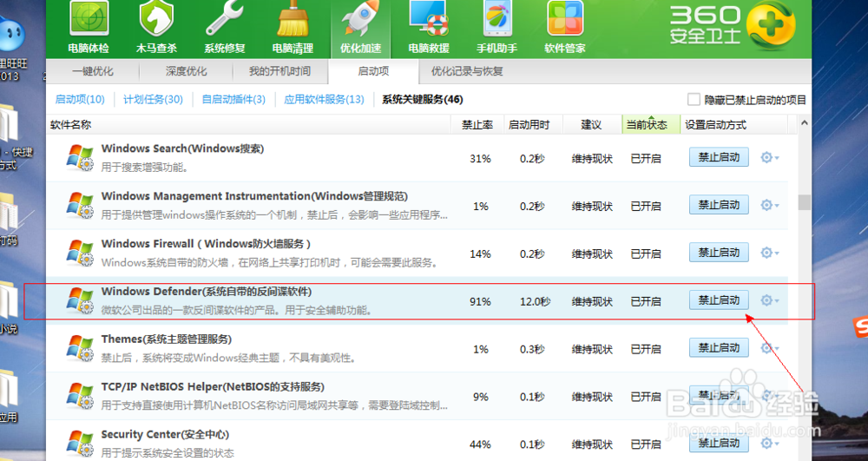This screenshot has width=868, height=461.
Task: Sort by 禁止率 column header
Action: pos(477,125)
